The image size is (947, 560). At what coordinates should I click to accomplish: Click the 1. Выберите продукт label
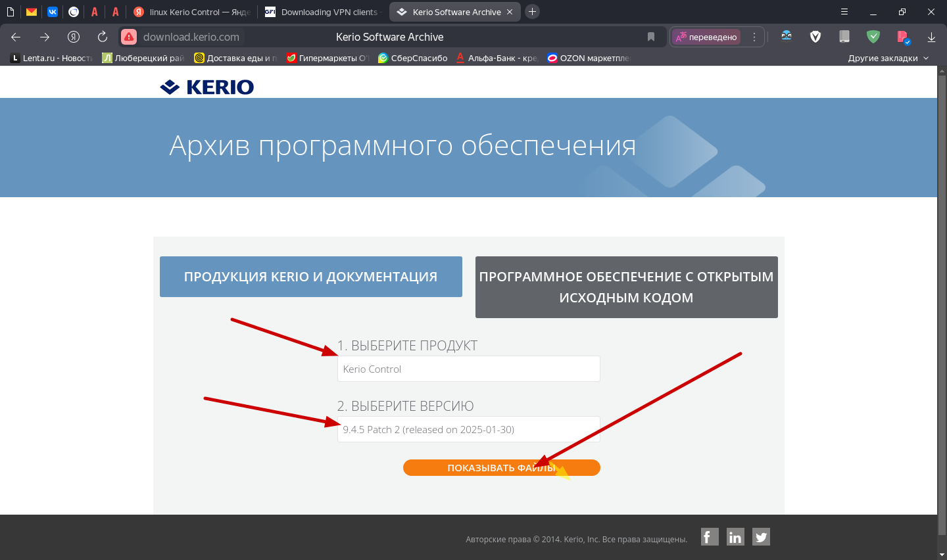pos(407,346)
